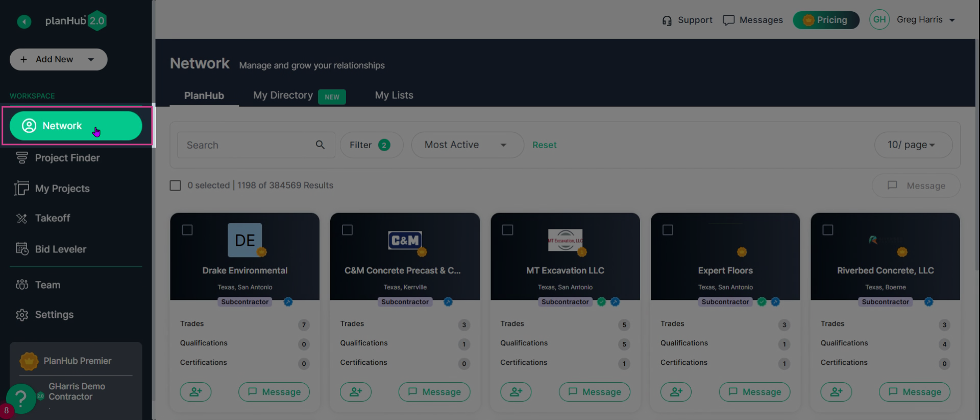Select the MT Excavation LLC checkbox
Viewport: 980px width, 420px height.
point(508,230)
